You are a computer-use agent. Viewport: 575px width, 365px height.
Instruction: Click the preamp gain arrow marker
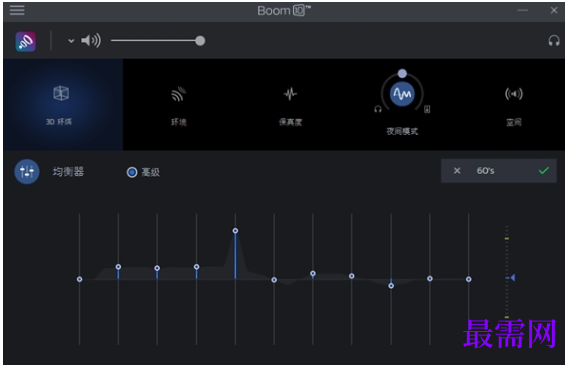(x=512, y=278)
